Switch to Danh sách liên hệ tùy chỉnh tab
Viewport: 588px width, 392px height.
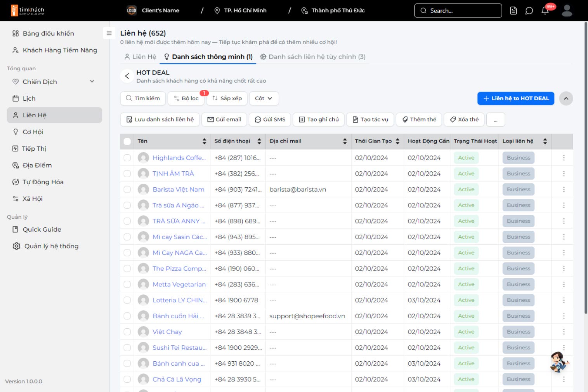click(313, 57)
